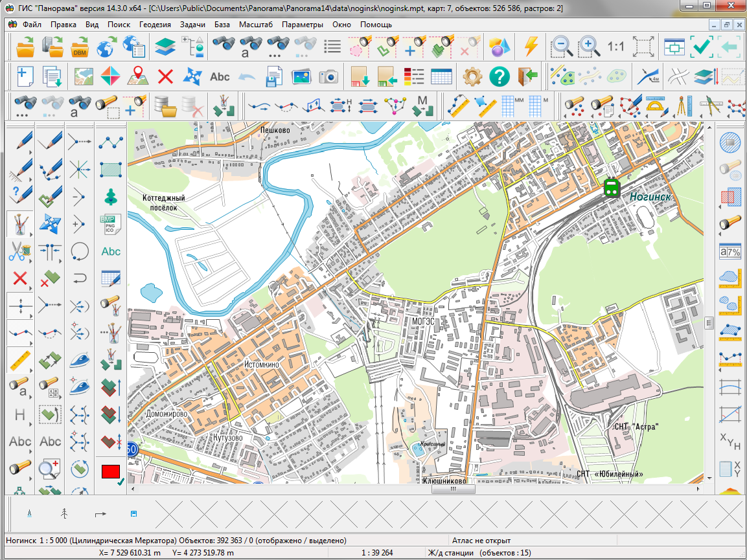The height and width of the screenshot is (560, 747).
Task: Click the BMP PNG ICO image icon
Action: click(x=111, y=224)
